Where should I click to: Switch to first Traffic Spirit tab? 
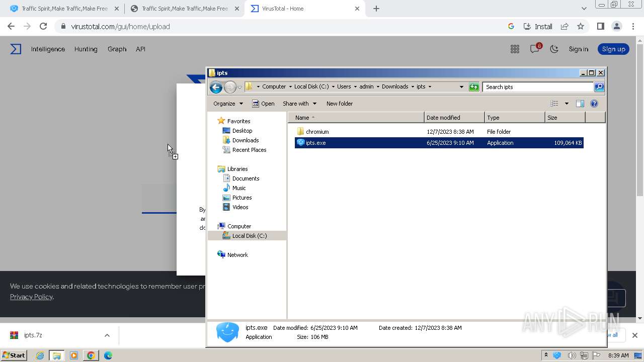pos(64,9)
